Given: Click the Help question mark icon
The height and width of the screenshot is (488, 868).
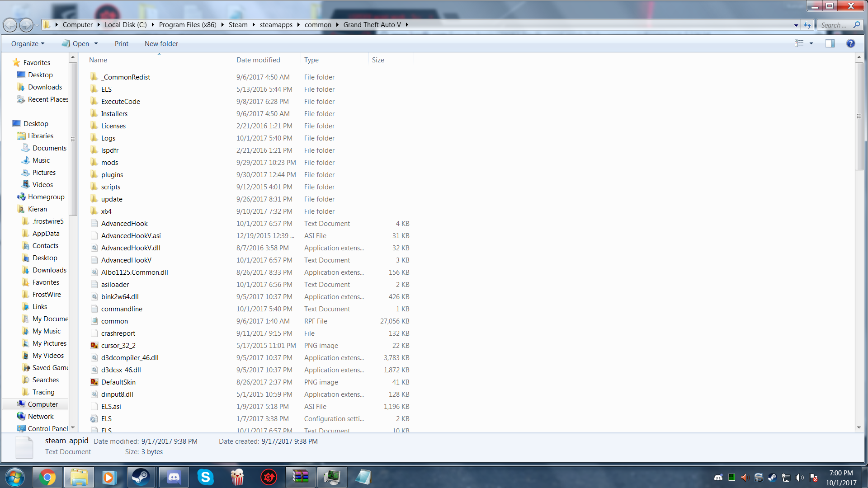Looking at the screenshot, I should [850, 43].
